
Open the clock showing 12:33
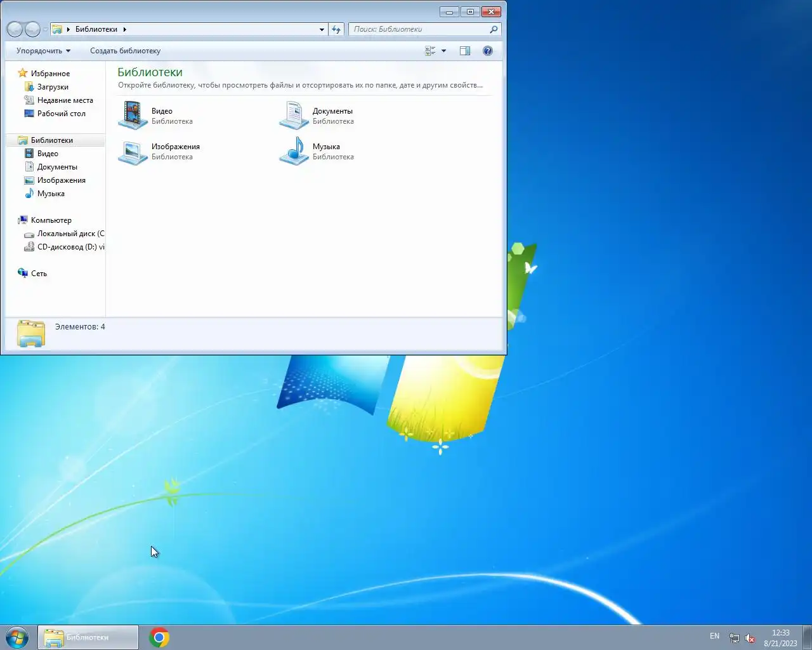click(x=780, y=638)
